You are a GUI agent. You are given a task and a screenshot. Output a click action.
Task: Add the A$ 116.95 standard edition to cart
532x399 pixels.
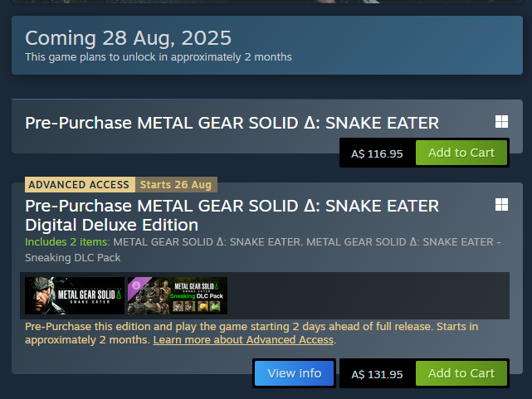click(461, 153)
